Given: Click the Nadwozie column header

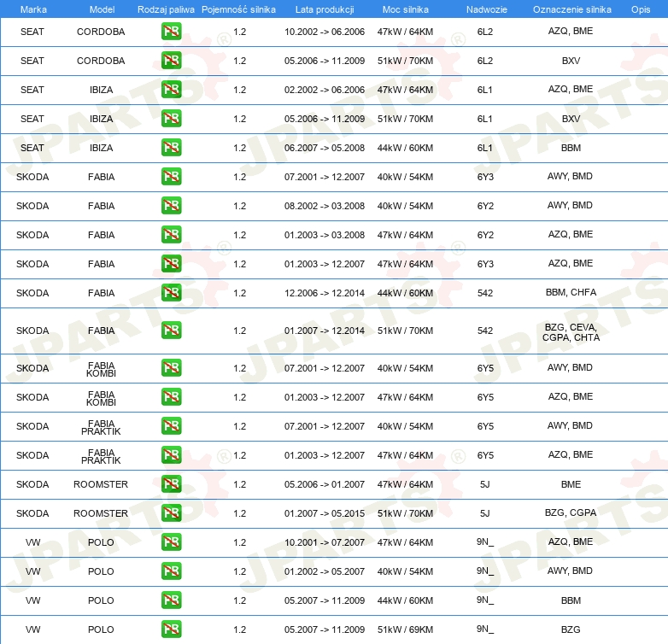Looking at the screenshot, I should 487,9.
